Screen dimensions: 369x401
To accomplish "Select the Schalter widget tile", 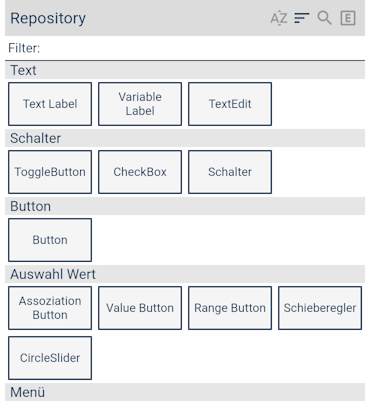I will (230, 172).
